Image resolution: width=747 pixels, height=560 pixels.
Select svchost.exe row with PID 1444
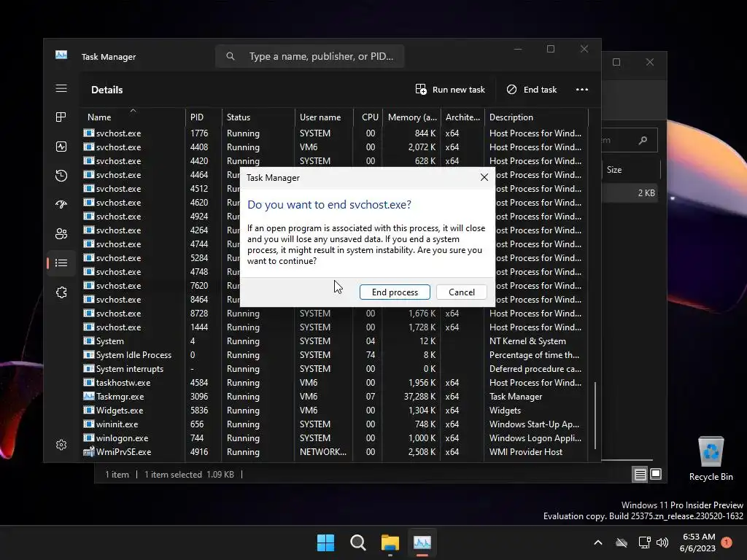pyautogui.click(x=335, y=327)
